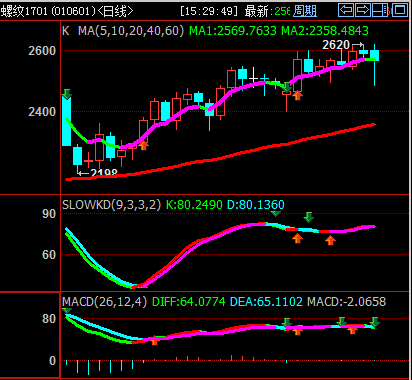Click the rightmost SLOWKD green down arrow

coord(309,217)
